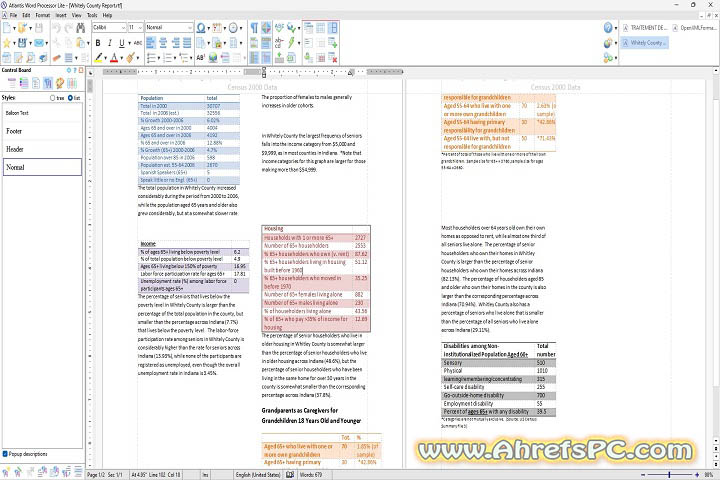The width and height of the screenshot is (720, 480).
Task: Expand the Help icon dropdown arrow
Action: tap(616, 28)
